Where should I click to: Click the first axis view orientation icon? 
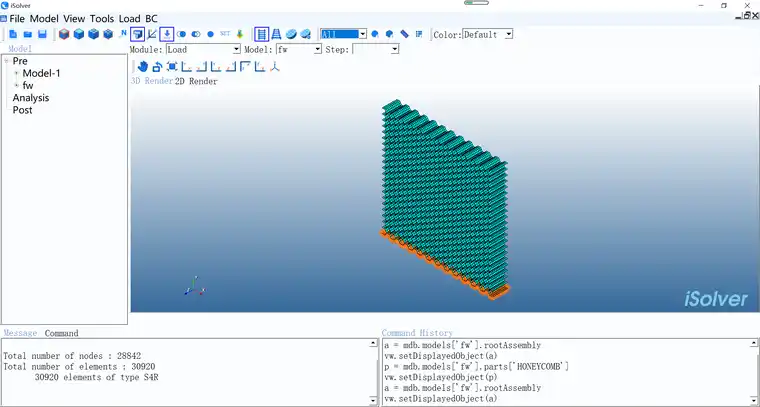click(187, 67)
